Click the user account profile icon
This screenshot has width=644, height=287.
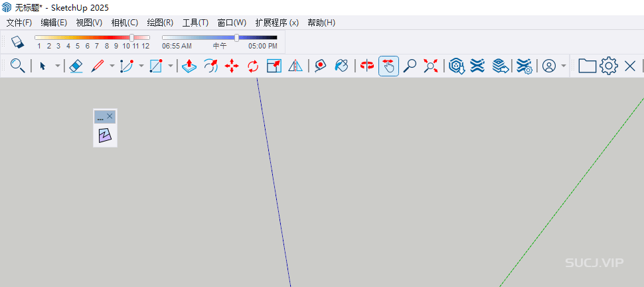tap(549, 66)
